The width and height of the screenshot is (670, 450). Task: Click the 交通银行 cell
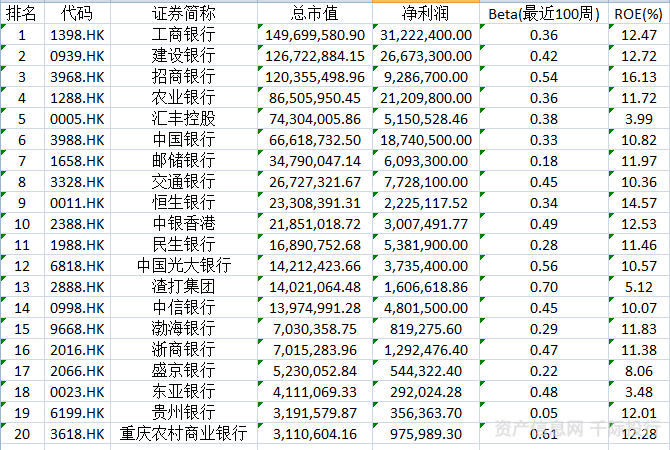(184, 182)
